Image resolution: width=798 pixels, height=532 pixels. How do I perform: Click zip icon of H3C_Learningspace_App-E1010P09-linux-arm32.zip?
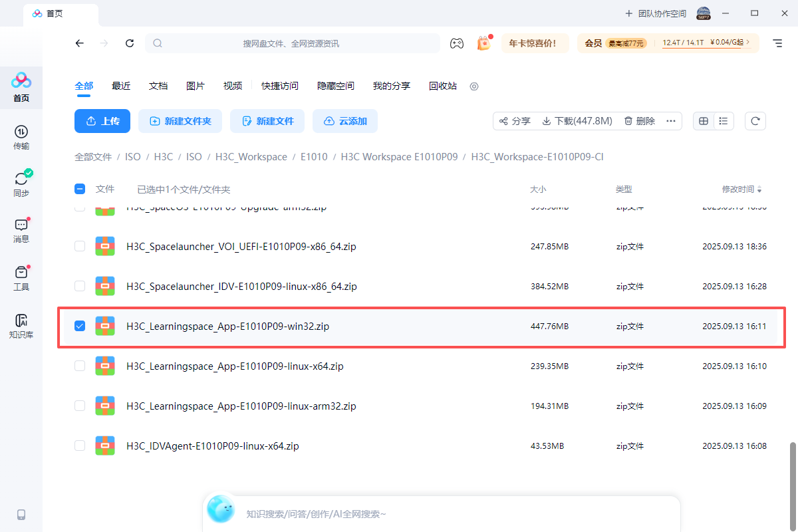pyautogui.click(x=105, y=406)
